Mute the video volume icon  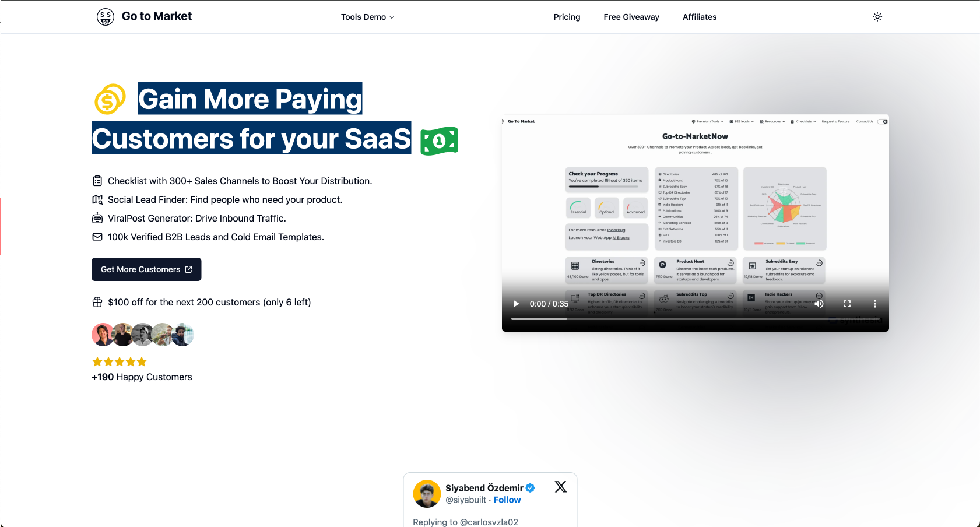(819, 304)
